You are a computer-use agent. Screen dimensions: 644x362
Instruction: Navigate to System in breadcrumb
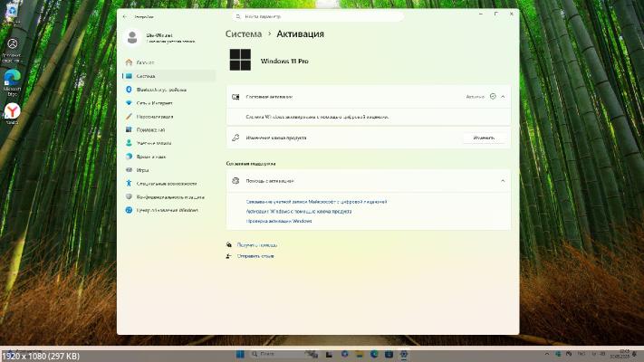tap(242, 33)
